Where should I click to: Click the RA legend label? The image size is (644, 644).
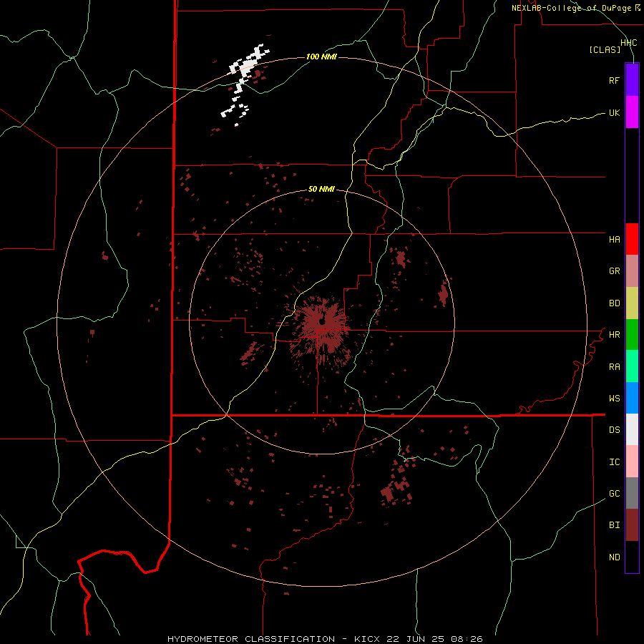point(614,367)
